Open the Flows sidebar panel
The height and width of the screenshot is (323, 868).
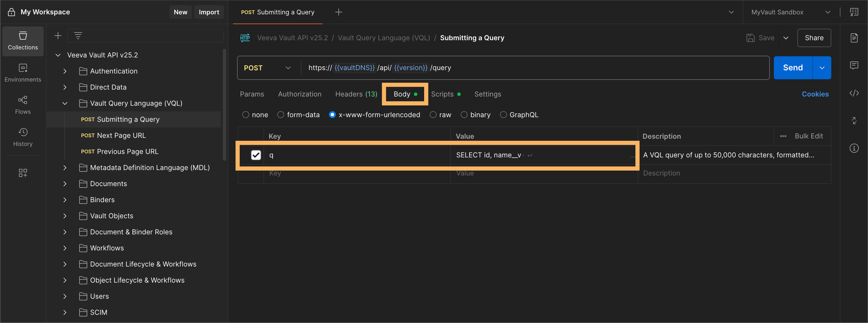click(22, 105)
